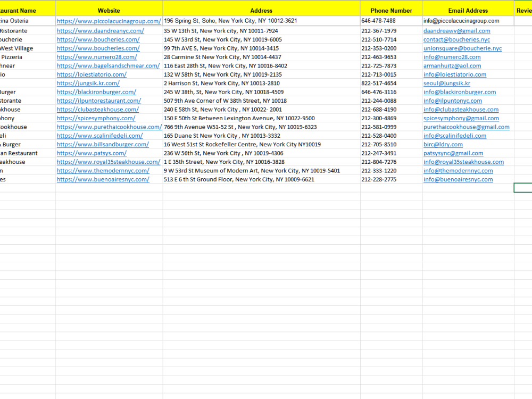532x399 pixels.
Task: Select phone number 646-478-7488
Action: pyautogui.click(x=391, y=21)
